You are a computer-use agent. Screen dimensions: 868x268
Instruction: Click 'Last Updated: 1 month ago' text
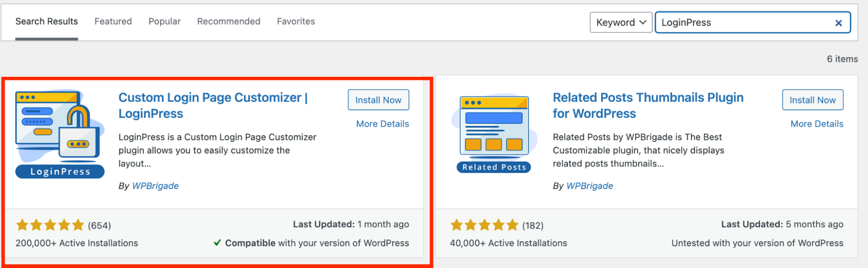click(351, 224)
